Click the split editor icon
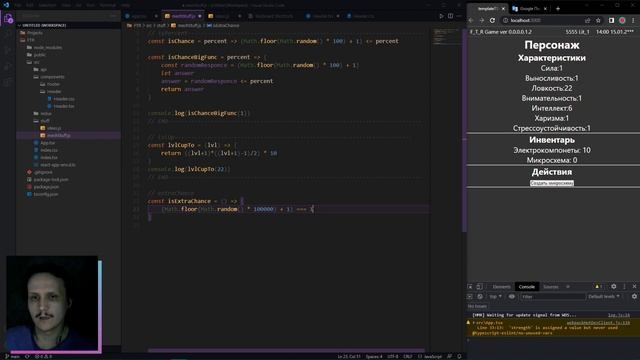Screen dimensions: 640x360 [x=450, y=16]
